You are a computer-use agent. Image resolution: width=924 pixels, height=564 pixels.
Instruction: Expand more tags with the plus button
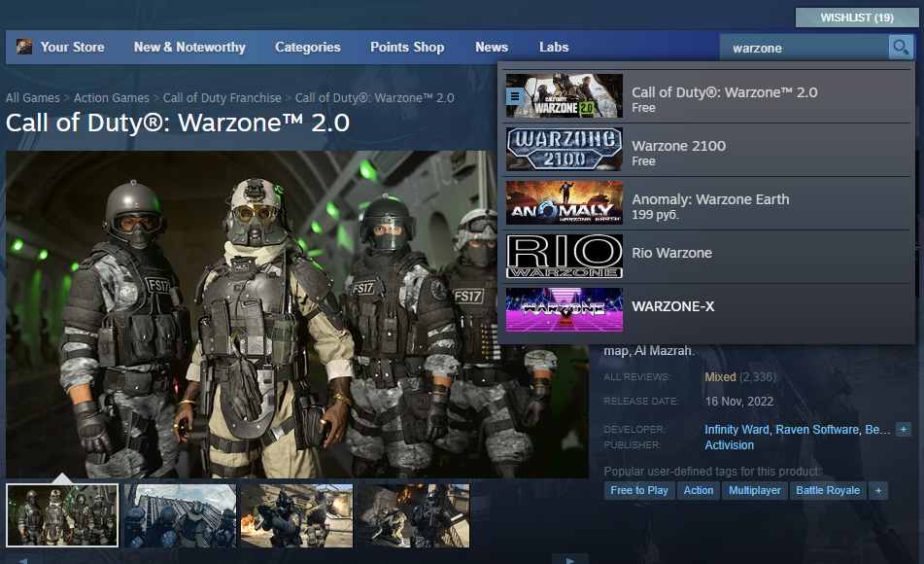pyautogui.click(x=878, y=490)
